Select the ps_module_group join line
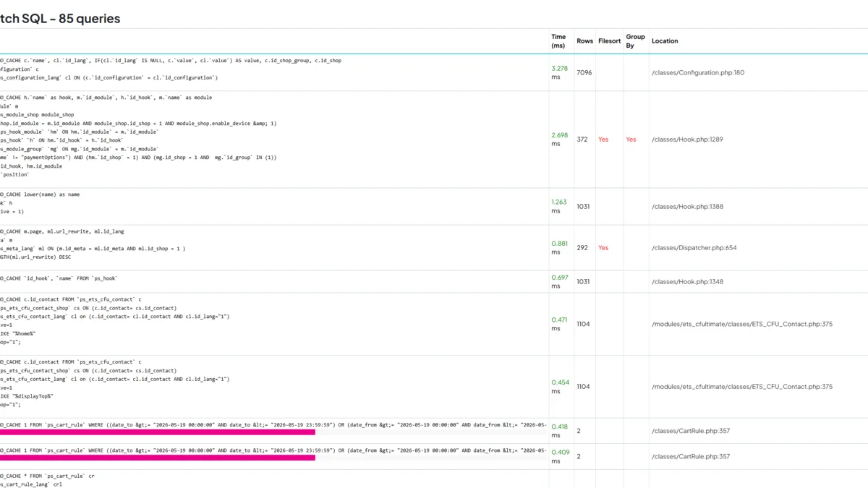Screen dimensions: 868x488 click(80, 149)
